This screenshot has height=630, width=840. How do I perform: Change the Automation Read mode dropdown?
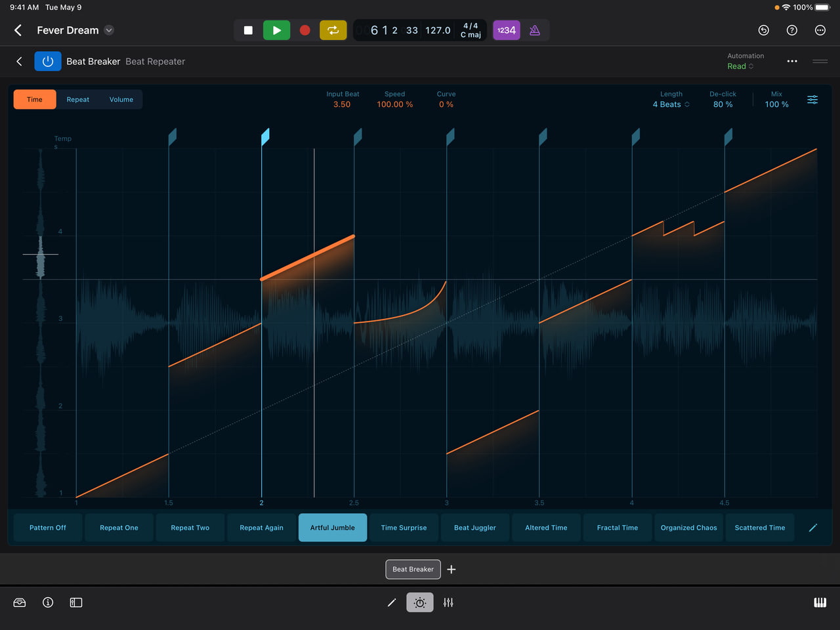pos(740,66)
